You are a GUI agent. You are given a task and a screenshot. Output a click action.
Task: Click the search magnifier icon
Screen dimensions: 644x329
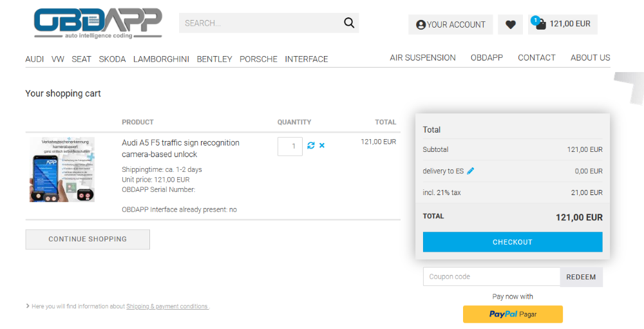(349, 23)
